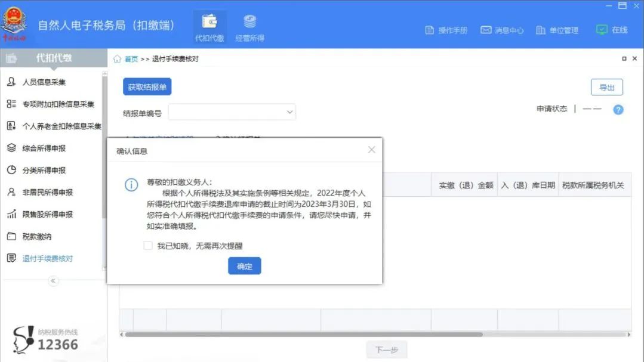
Task: Click the 税款所属税务机关 column header
Action: coord(593,185)
